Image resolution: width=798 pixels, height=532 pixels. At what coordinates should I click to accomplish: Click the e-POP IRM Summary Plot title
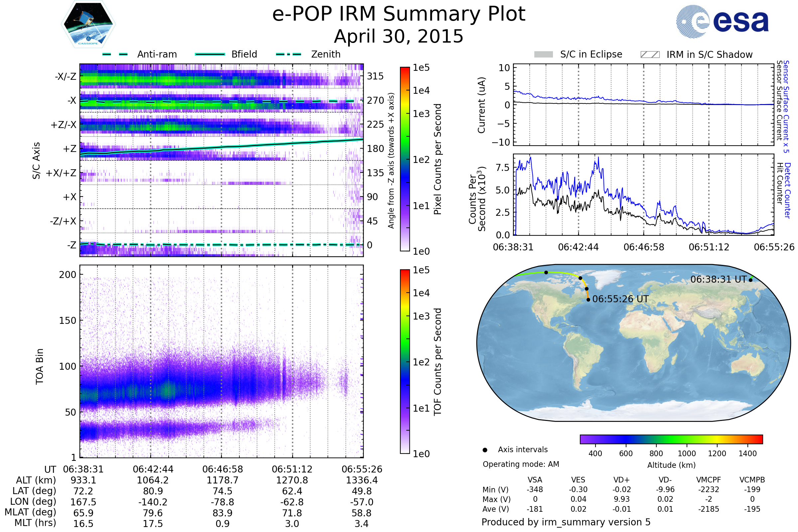[399, 14]
